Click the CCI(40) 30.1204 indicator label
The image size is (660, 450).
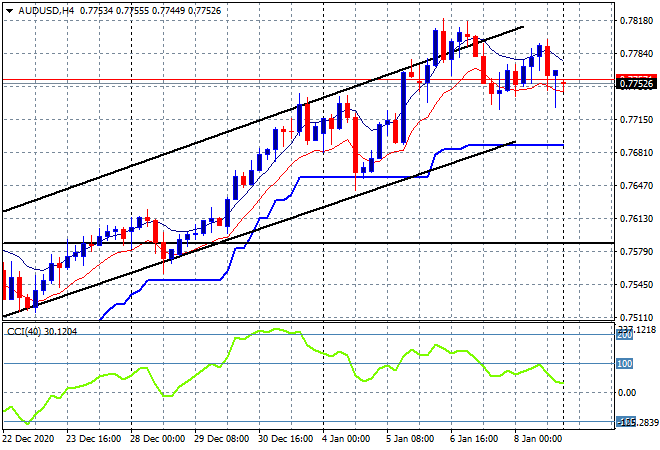coord(42,332)
